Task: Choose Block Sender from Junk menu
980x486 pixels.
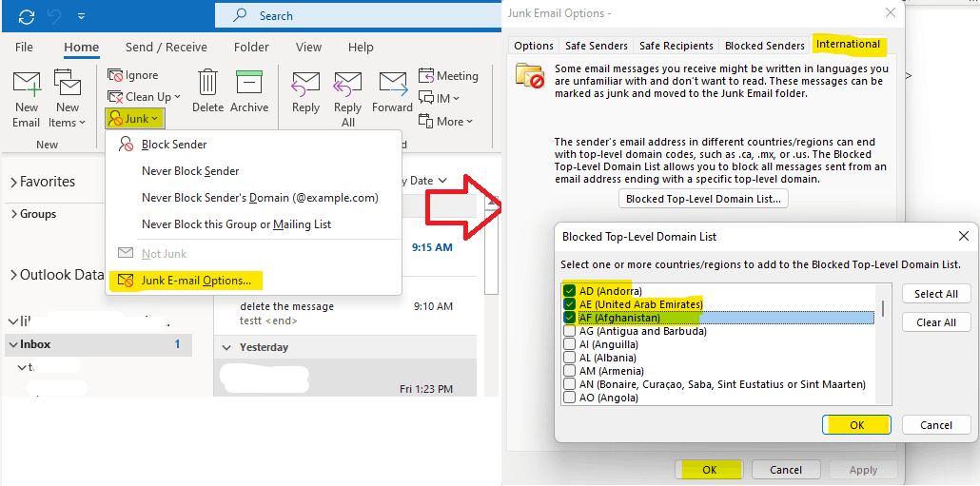Action: 253,145
